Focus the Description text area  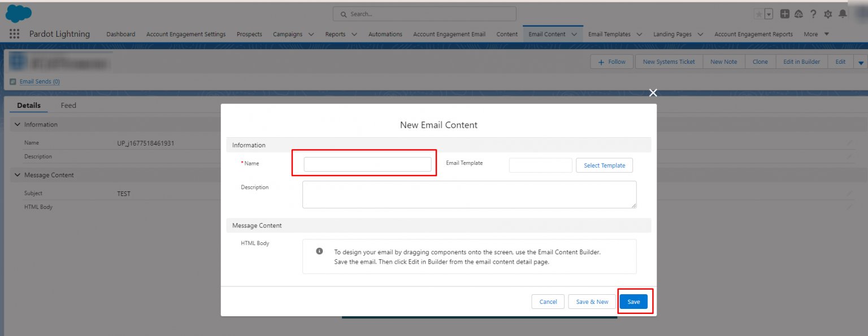click(x=469, y=194)
